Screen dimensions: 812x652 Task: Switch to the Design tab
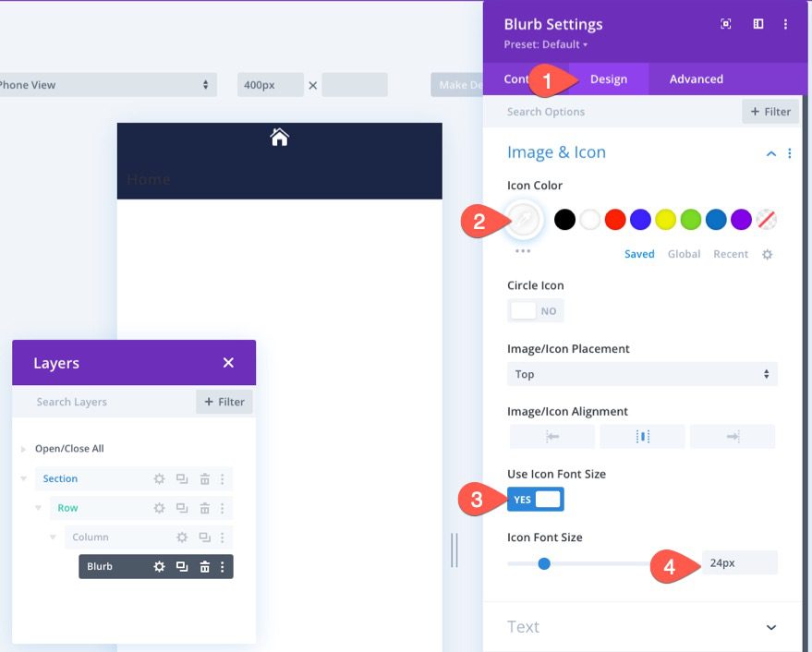[610, 78]
